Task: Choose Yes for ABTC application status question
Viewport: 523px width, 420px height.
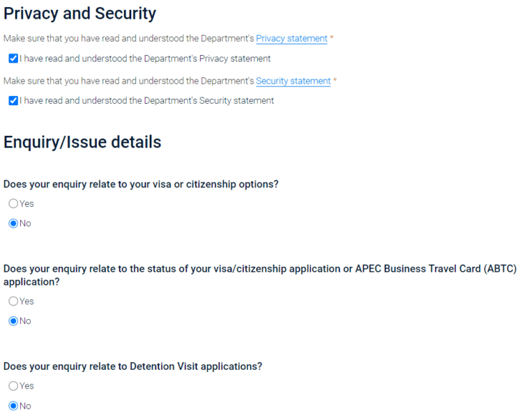Action: [x=13, y=302]
